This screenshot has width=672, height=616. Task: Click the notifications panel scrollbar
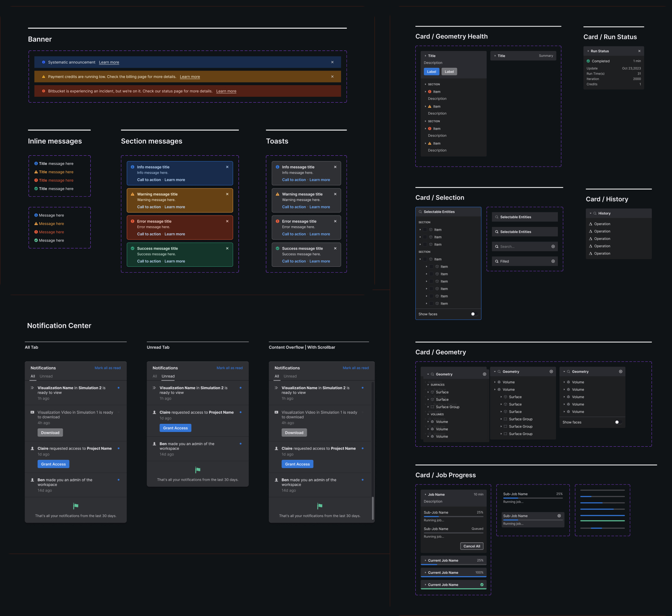tap(373, 508)
